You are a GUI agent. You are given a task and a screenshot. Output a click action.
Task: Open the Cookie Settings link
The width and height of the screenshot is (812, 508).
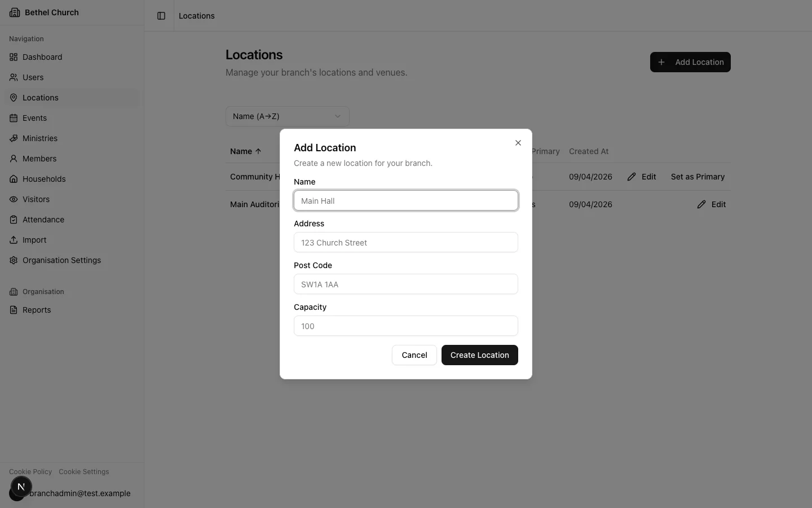pyautogui.click(x=84, y=472)
